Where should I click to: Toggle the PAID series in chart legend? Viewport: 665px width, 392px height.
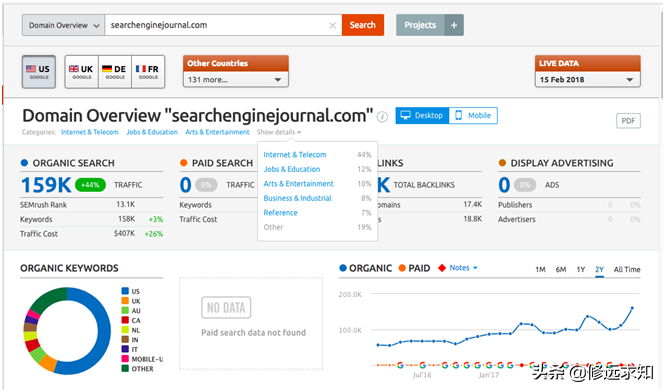coord(414,268)
